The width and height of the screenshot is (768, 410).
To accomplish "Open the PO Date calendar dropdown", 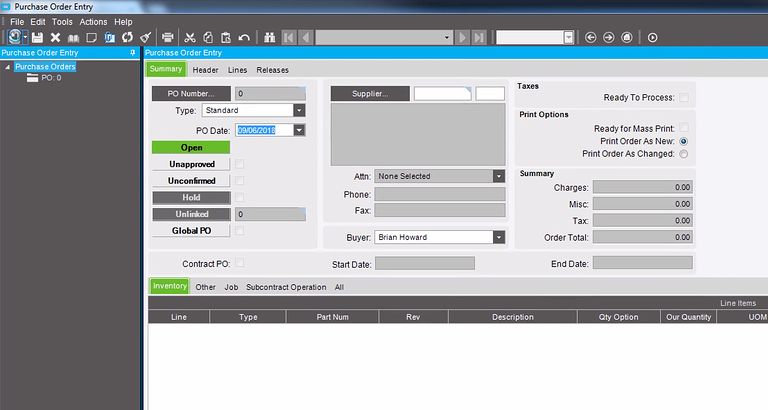I will click(299, 130).
